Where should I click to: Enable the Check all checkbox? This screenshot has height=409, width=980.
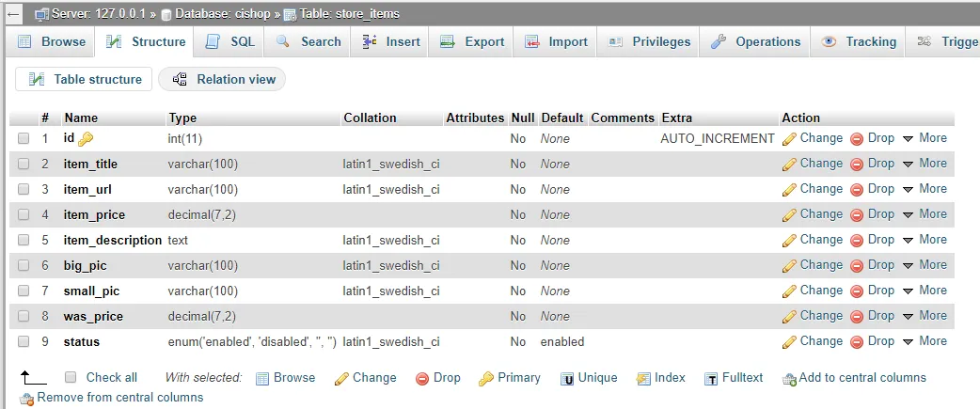pos(71,377)
